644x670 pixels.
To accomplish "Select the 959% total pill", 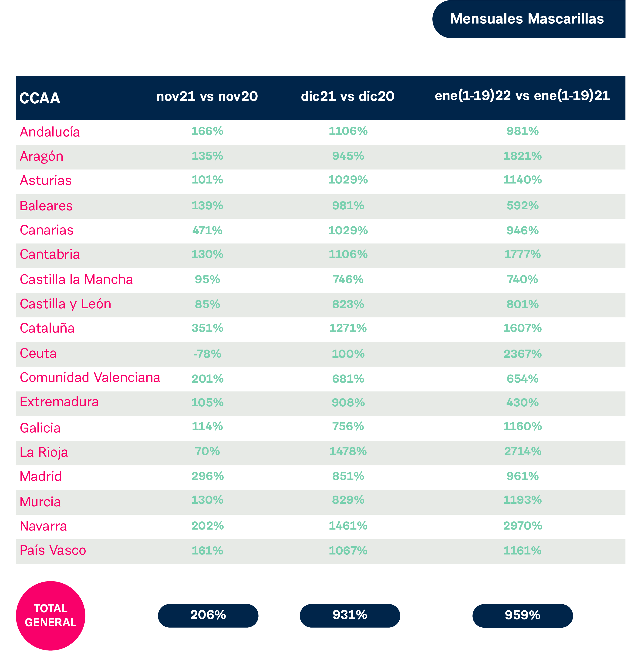I will (x=523, y=616).
